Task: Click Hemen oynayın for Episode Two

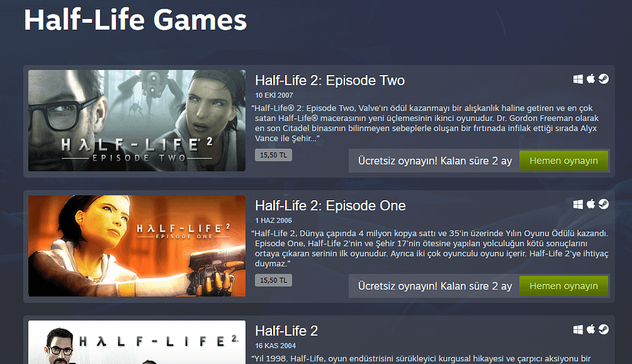Action: [564, 161]
